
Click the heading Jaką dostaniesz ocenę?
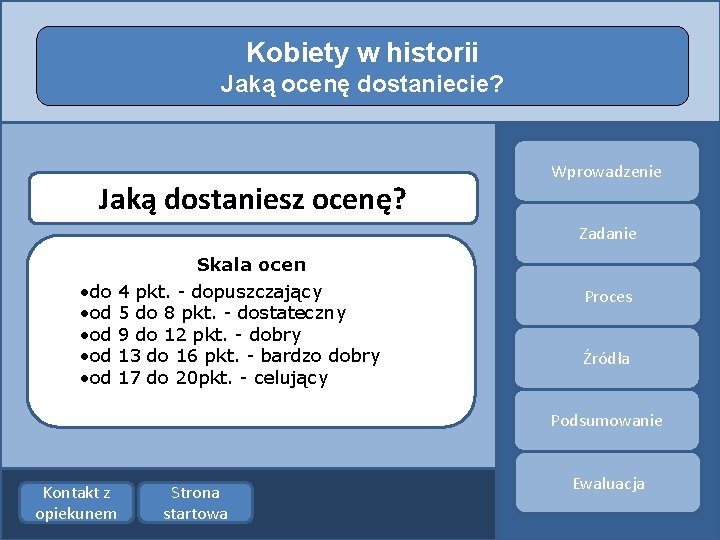click(x=253, y=198)
